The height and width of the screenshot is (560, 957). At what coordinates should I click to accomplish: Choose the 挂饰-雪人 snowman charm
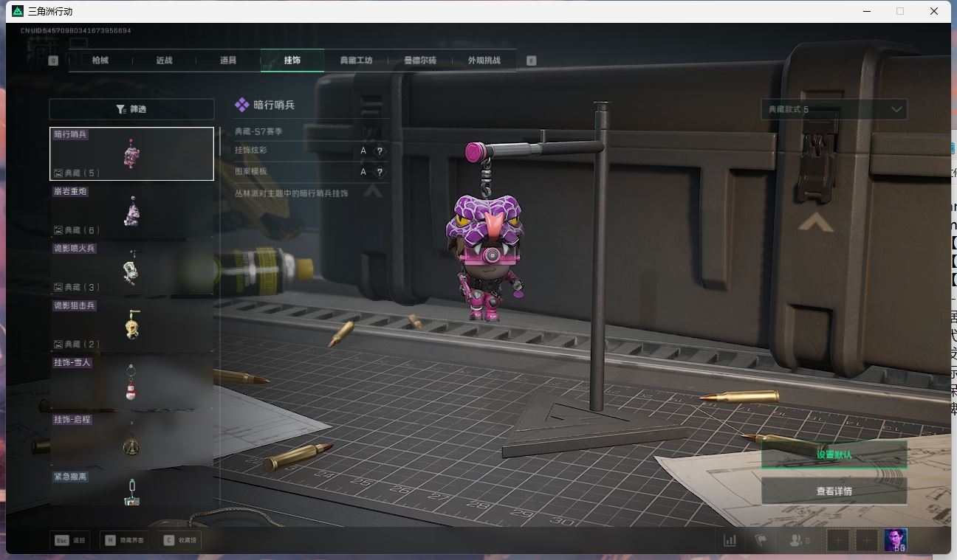coord(131,382)
